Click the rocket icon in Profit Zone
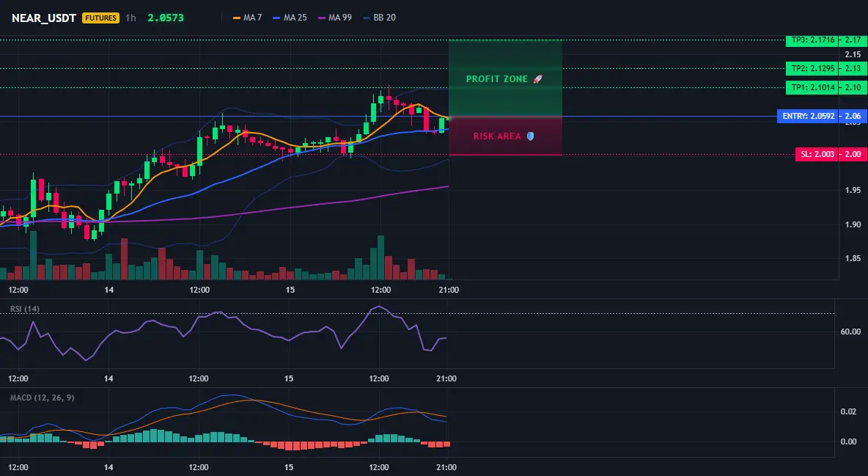Screen dimensions: 868x476 click(x=537, y=79)
